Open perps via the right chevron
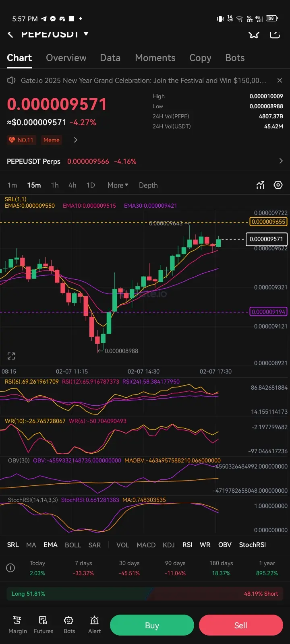290x644 pixels. point(281,161)
